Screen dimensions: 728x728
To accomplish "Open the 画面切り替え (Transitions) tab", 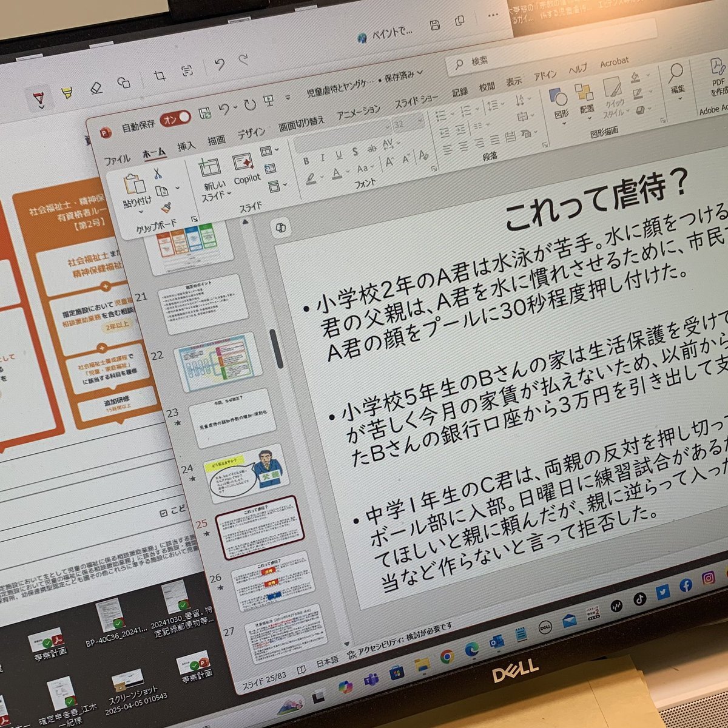I will (x=302, y=124).
